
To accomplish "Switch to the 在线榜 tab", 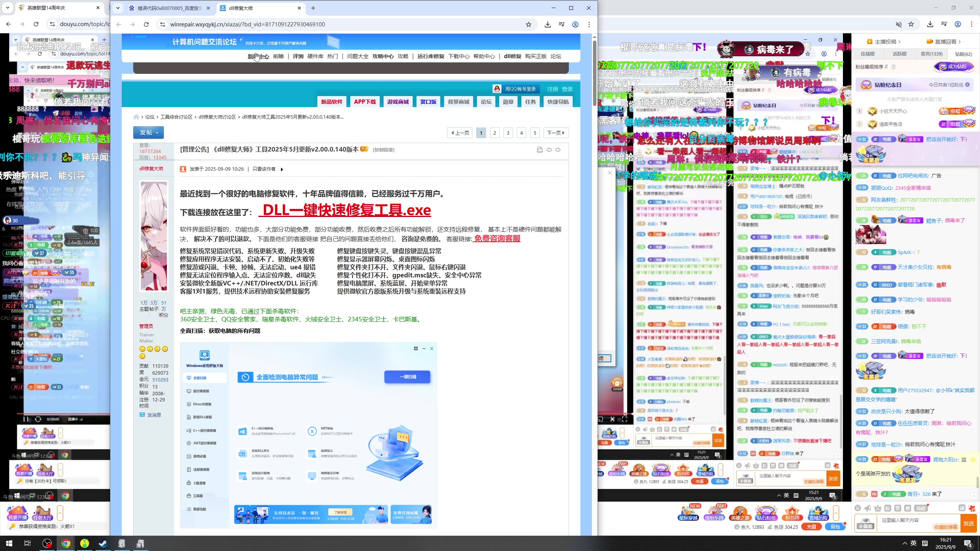I will click(x=868, y=54).
